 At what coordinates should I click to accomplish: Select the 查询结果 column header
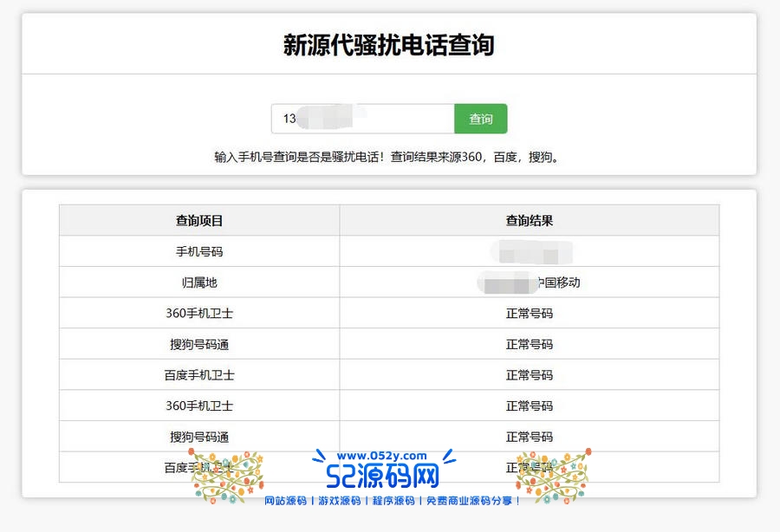tap(529, 221)
